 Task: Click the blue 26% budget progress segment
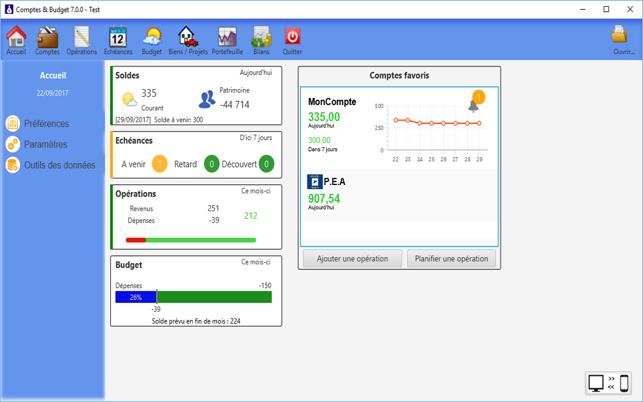(136, 297)
